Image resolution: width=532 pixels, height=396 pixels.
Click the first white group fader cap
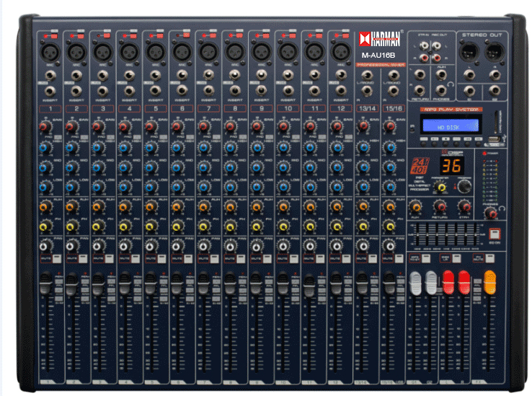click(415, 283)
